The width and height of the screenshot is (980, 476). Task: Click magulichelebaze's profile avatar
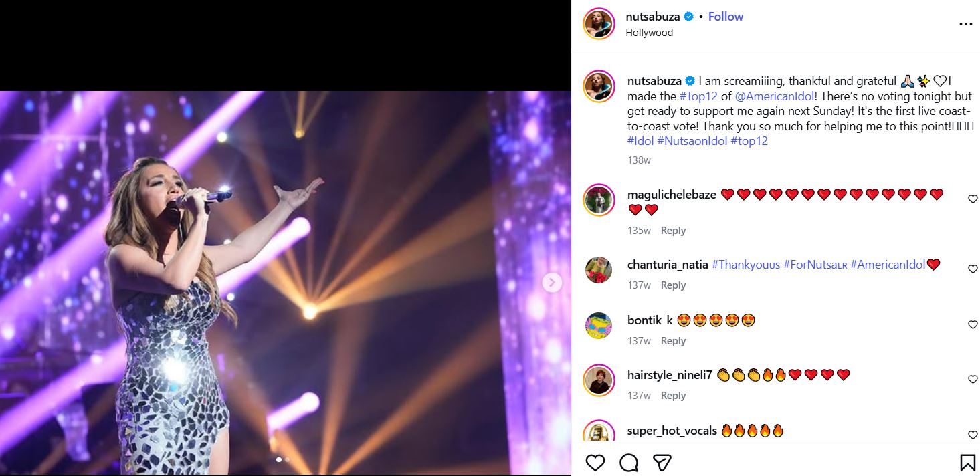click(599, 200)
